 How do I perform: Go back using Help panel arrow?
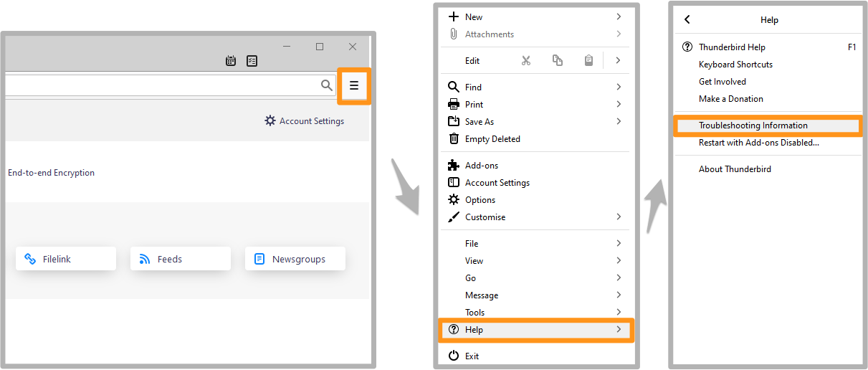[687, 20]
